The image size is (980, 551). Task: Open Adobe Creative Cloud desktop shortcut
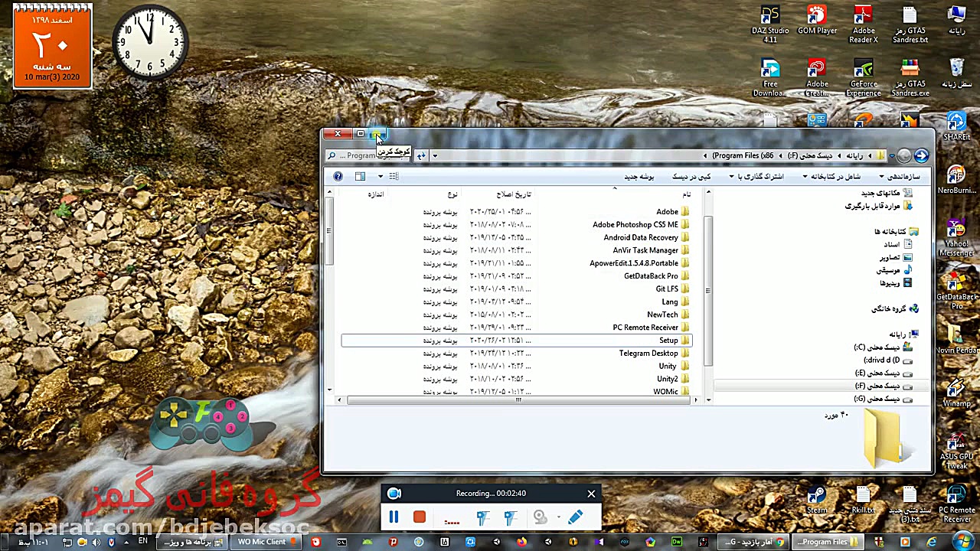(817, 78)
